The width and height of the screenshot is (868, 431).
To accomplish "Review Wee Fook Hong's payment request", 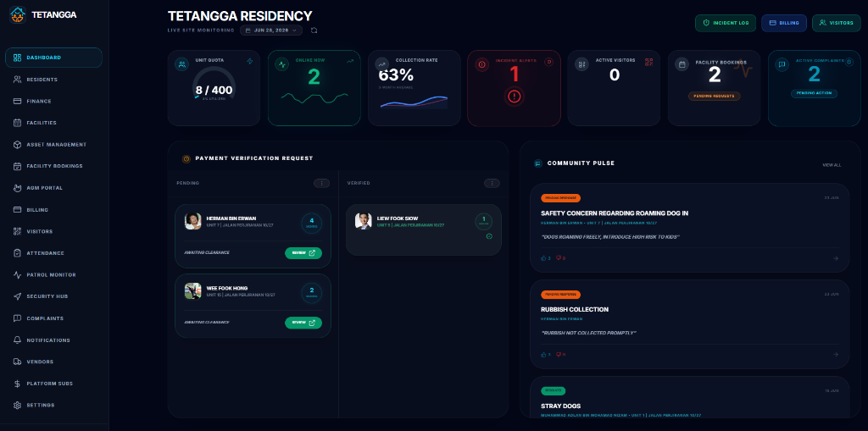I will 303,323.
